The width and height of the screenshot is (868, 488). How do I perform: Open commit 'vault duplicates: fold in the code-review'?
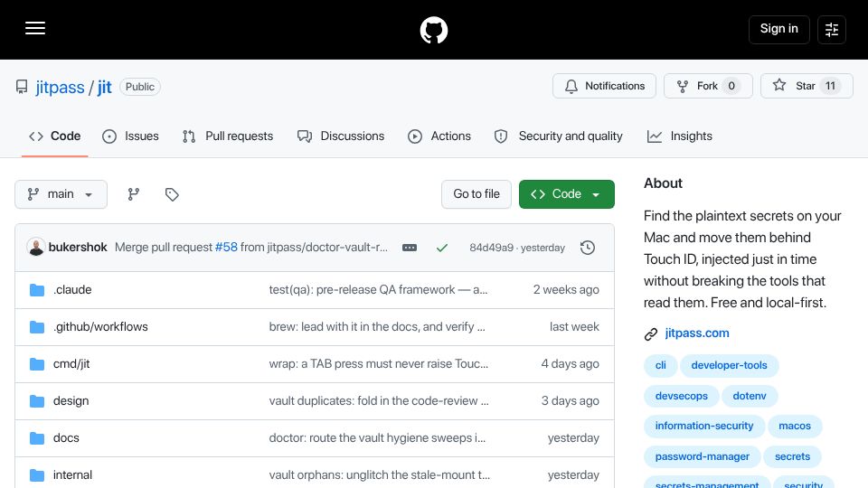pos(379,401)
